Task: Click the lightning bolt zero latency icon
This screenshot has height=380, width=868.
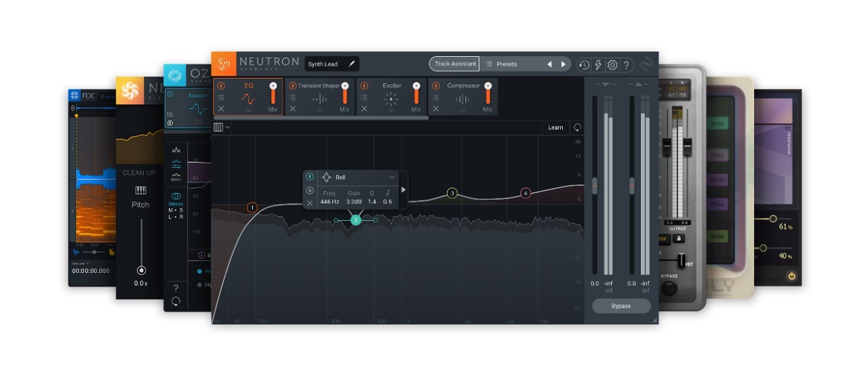Action: (598, 65)
